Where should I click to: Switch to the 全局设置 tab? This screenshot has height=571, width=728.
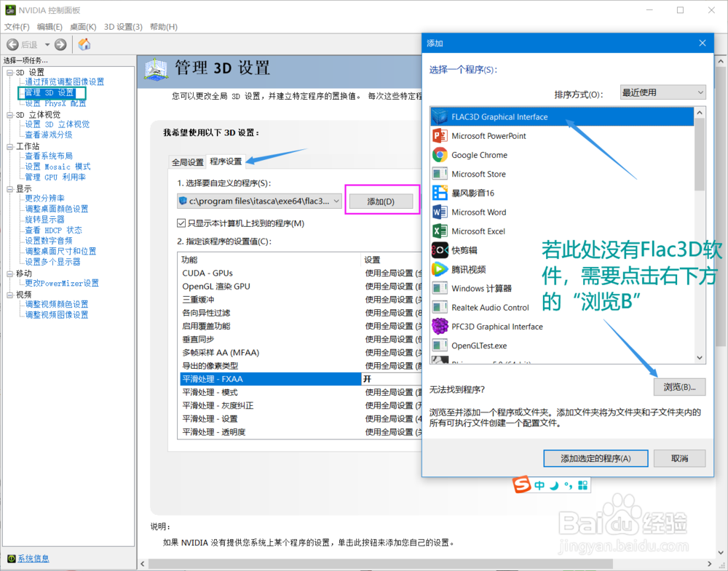[x=188, y=162]
